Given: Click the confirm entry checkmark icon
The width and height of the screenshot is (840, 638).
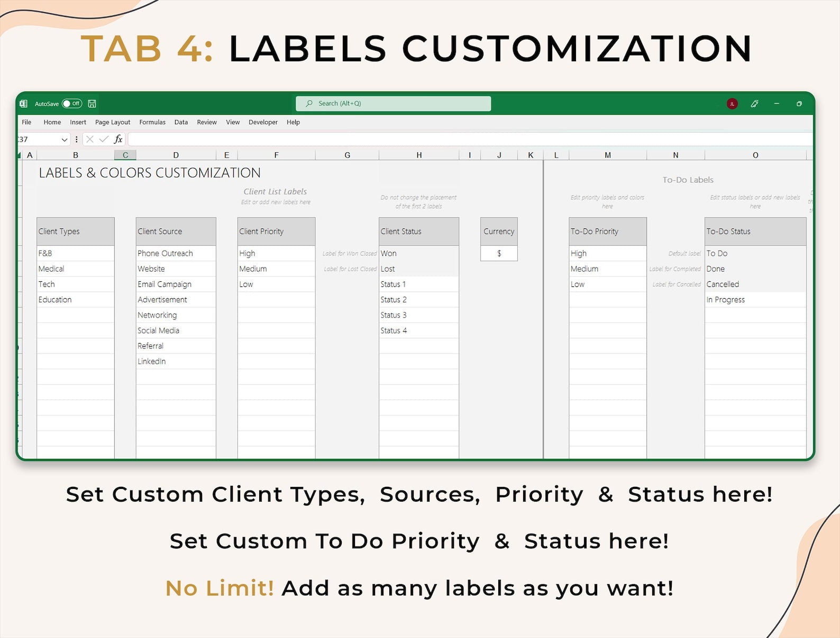Looking at the screenshot, I should click(x=104, y=139).
